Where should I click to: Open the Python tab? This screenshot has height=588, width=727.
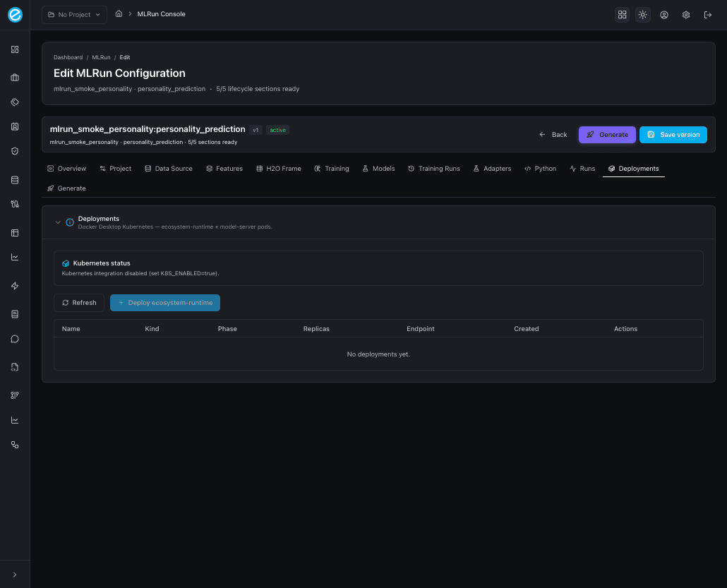(540, 168)
